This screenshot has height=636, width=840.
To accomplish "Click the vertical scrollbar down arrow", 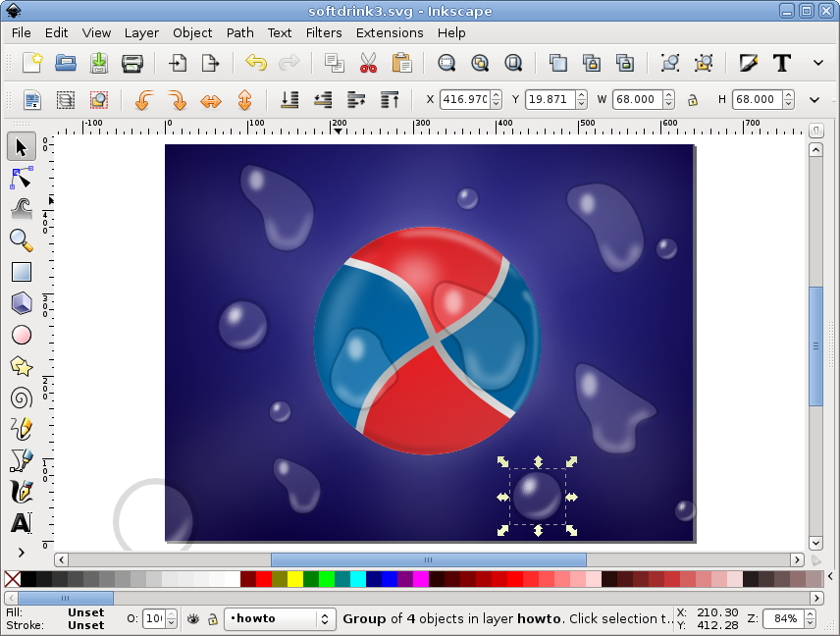I will [x=815, y=543].
